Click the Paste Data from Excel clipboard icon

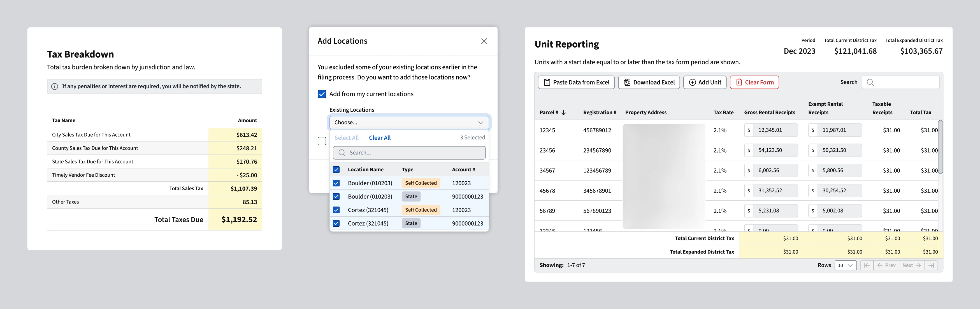click(547, 82)
